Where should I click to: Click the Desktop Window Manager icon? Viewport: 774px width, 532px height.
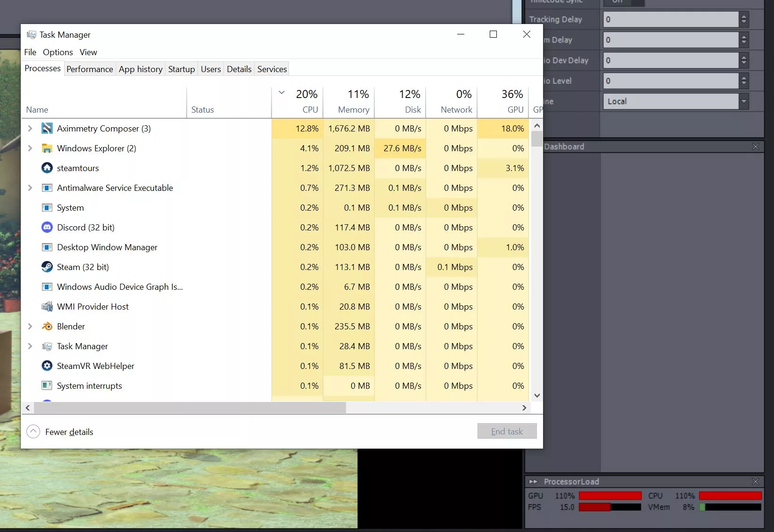click(47, 247)
